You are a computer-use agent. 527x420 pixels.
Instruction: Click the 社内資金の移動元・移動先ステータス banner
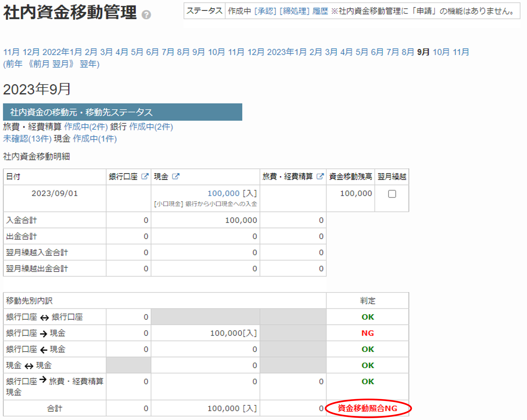coord(123,112)
